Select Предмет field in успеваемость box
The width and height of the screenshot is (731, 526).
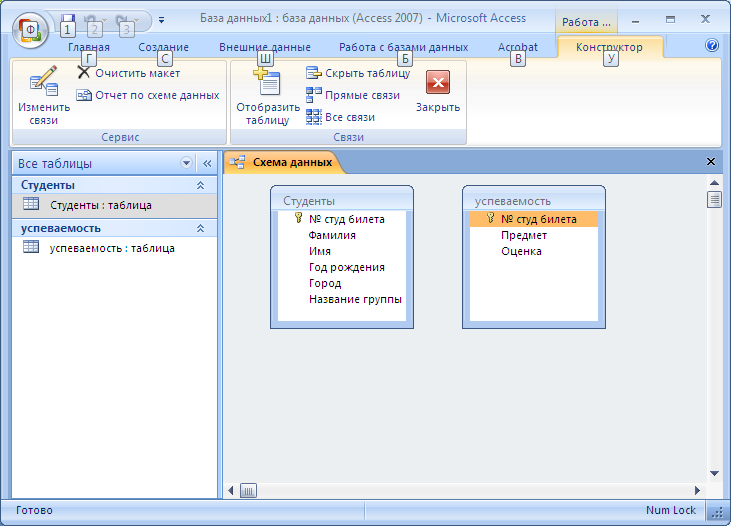pyautogui.click(x=524, y=235)
